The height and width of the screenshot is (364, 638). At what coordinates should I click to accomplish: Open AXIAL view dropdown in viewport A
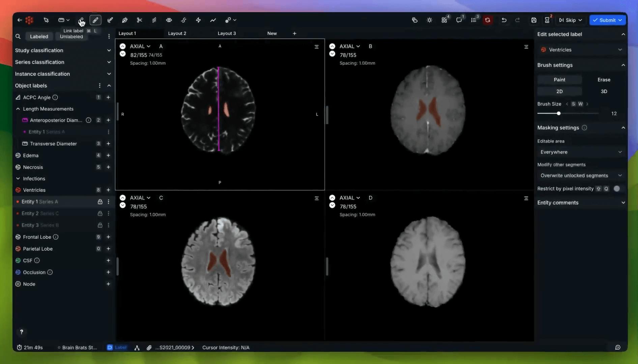click(140, 46)
